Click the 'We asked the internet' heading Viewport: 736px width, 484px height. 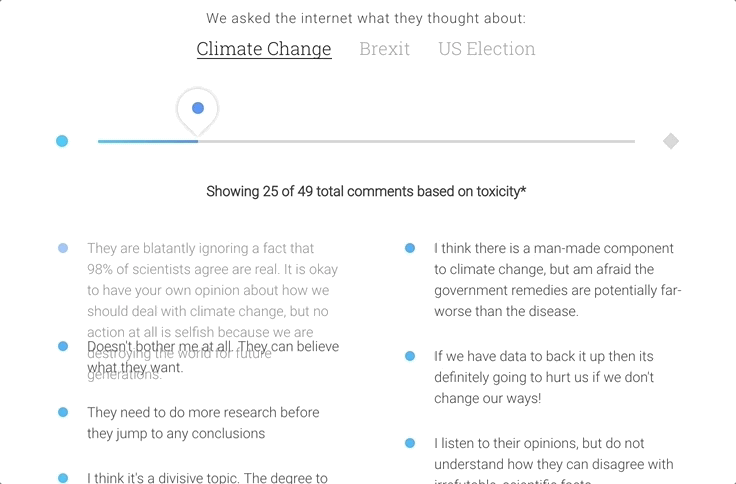(x=366, y=18)
